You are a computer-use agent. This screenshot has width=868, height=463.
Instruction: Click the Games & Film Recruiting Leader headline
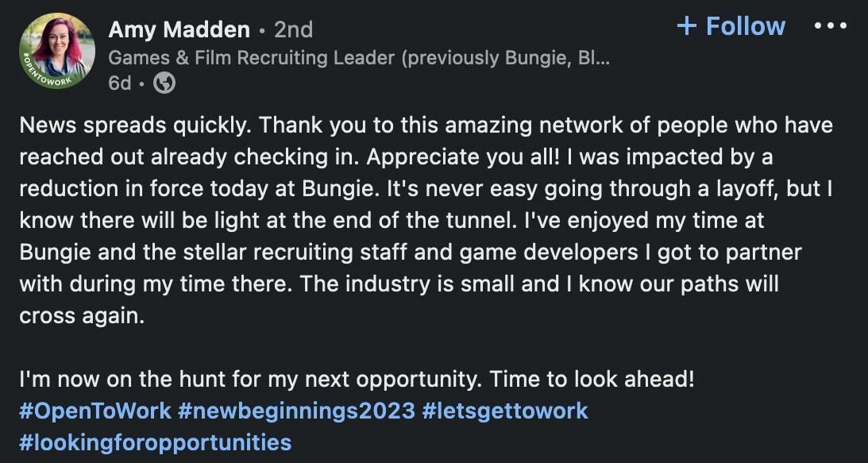359,58
